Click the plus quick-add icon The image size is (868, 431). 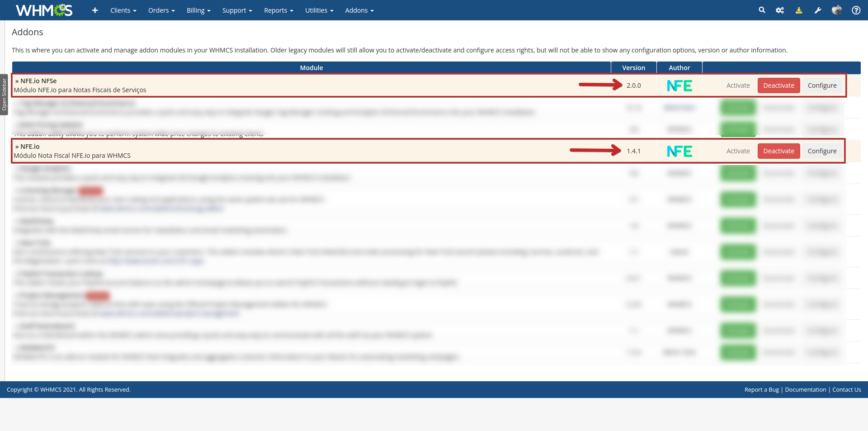(95, 10)
